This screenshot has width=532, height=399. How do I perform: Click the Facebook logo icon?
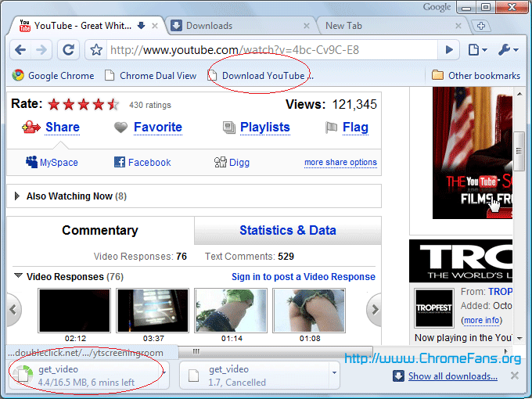[120, 162]
